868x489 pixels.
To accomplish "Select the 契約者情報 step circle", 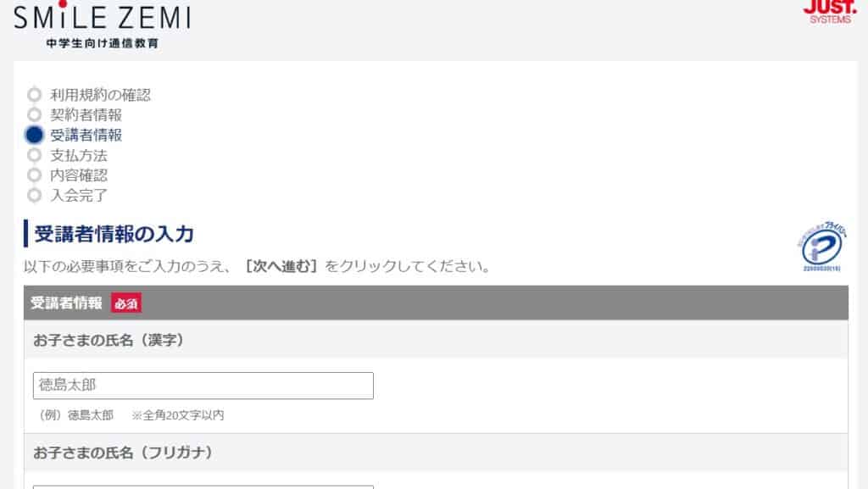I will click(x=34, y=114).
